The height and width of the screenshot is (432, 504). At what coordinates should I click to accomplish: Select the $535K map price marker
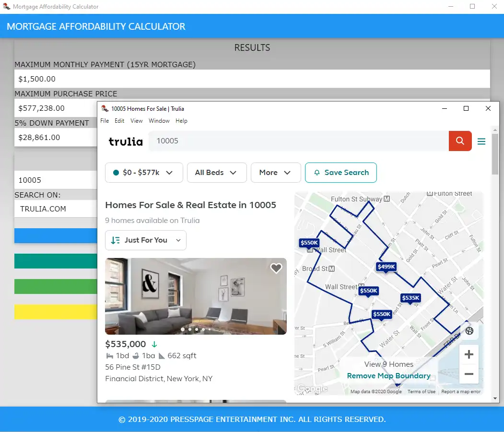coord(410,298)
